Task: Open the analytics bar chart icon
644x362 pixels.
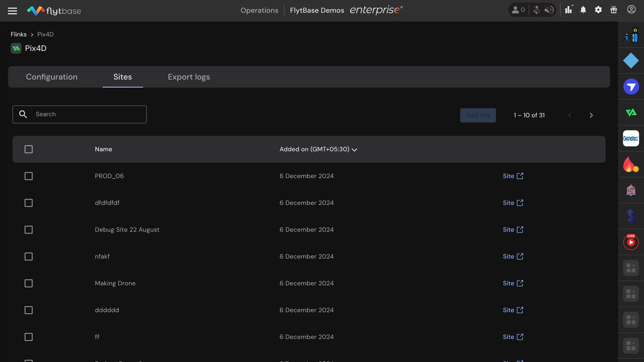Action: click(x=569, y=10)
